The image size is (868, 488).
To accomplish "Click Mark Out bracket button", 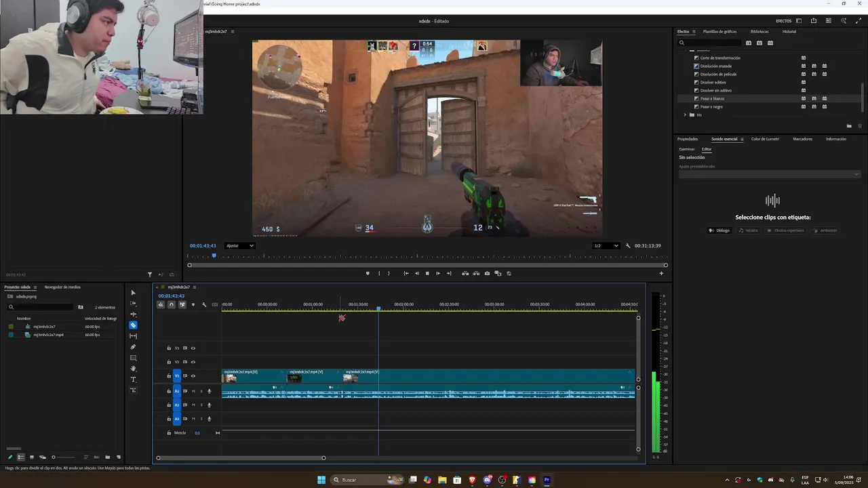I will (389, 273).
